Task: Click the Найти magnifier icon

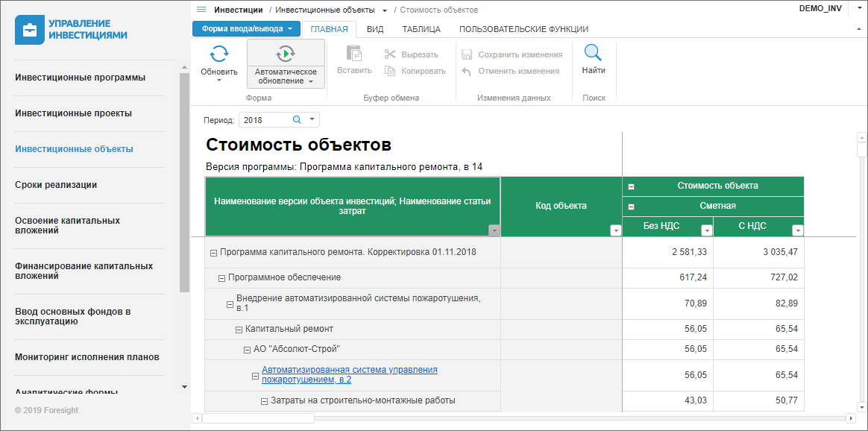Action: [x=593, y=53]
